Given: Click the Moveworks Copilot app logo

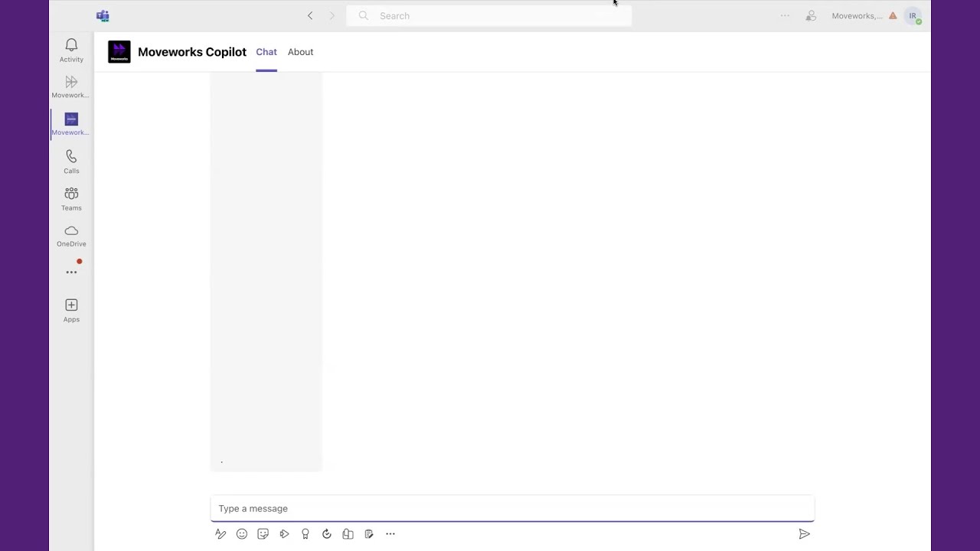Looking at the screenshot, I should [x=119, y=52].
